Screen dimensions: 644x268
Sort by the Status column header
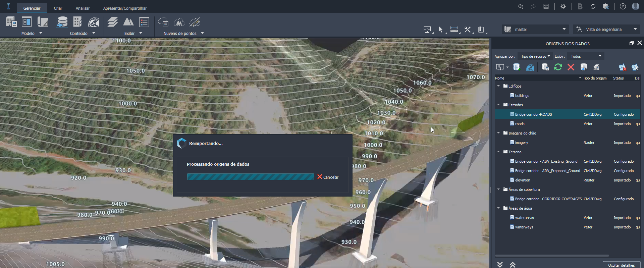(623, 78)
